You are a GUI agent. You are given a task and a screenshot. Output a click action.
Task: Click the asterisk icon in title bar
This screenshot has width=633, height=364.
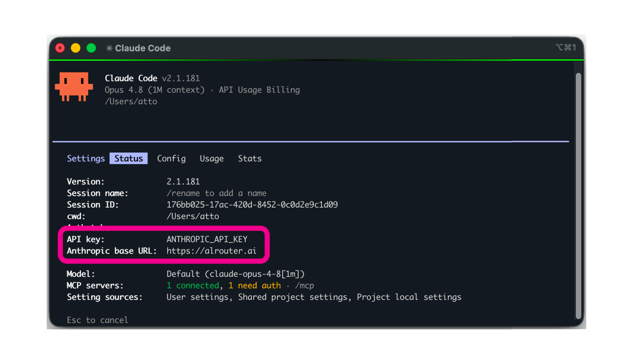pos(109,48)
